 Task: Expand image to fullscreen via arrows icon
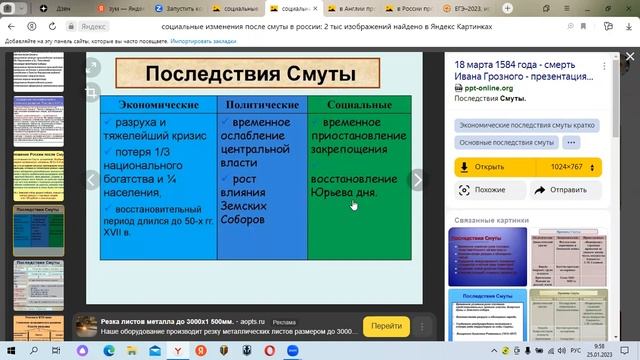point(92,68)
